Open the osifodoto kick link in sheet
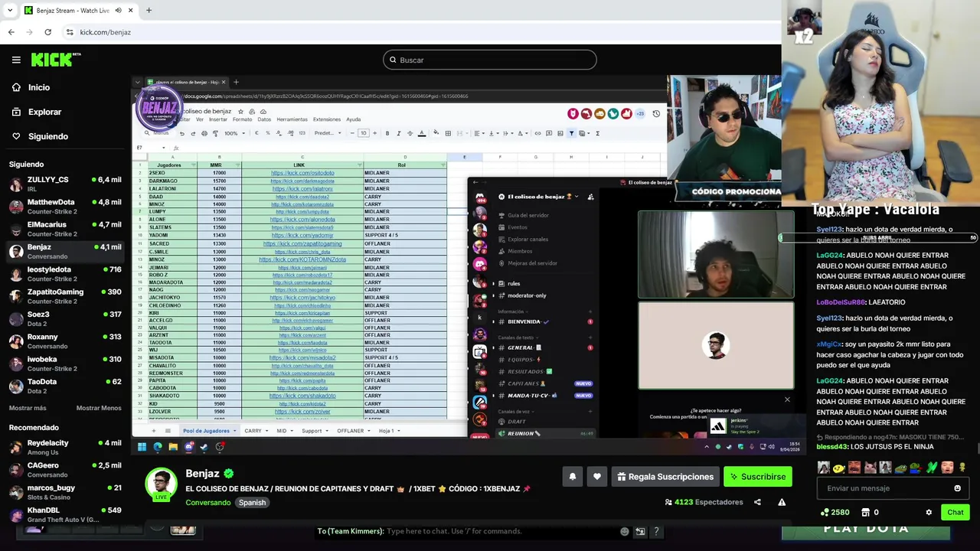 (302, 173)
